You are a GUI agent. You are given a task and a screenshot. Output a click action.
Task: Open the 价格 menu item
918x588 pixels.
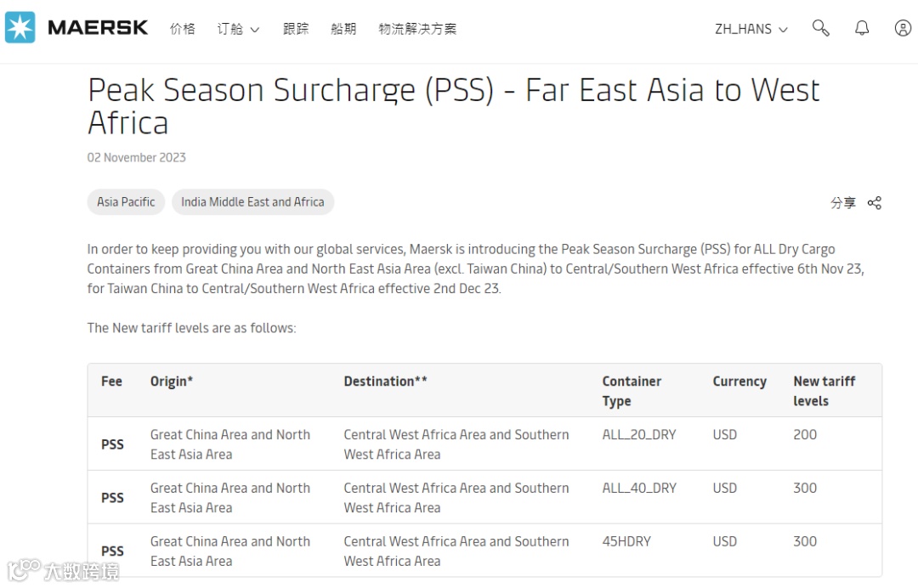(x=183, y=29)
